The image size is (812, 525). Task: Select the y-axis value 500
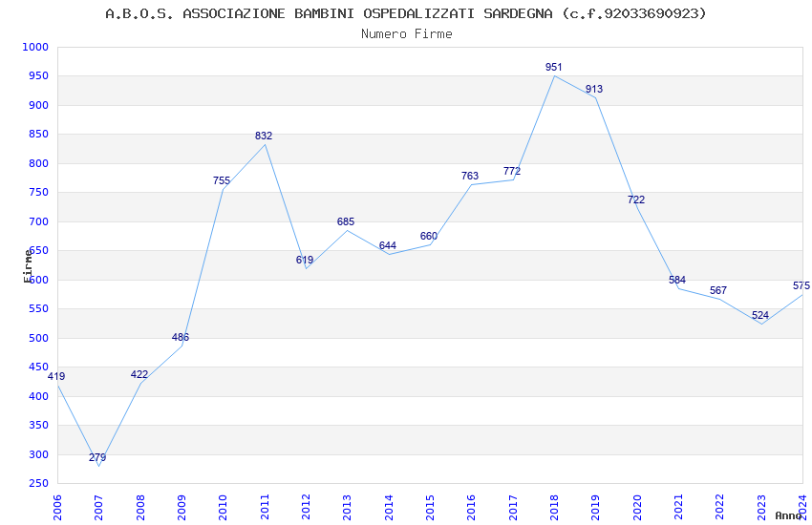(39, 338)
